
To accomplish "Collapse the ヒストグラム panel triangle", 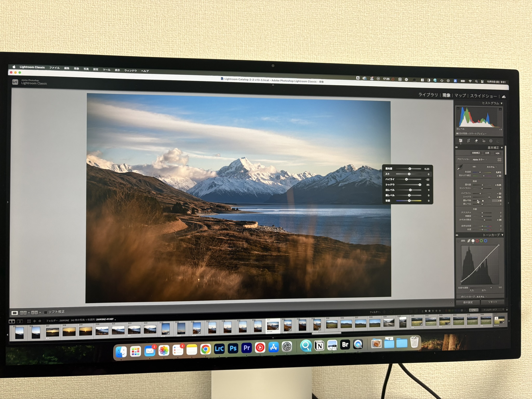I will [502, 103].
